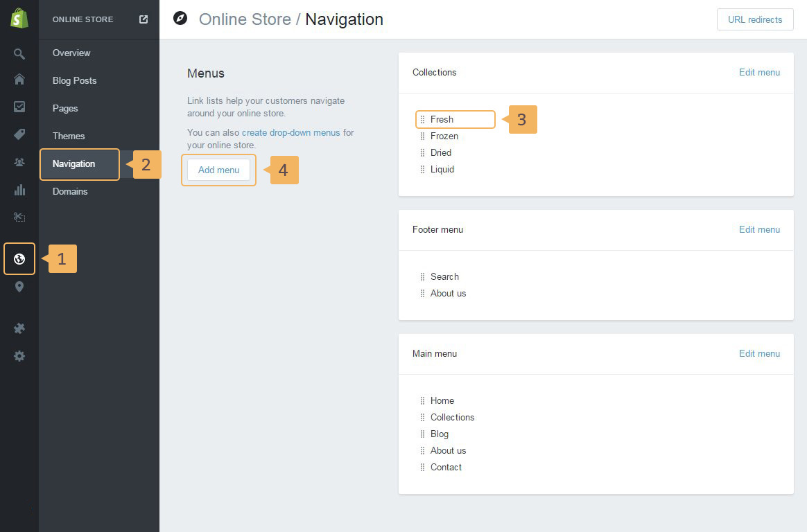The image size is (807, 532).
Task: Go to Home using house icon
Action: tap(19, 79)
